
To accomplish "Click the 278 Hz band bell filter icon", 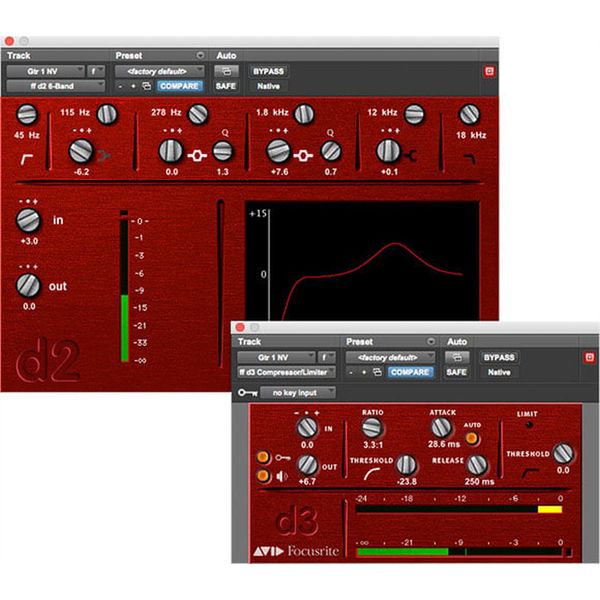I will pyautogui.click(x=197, y=156).
